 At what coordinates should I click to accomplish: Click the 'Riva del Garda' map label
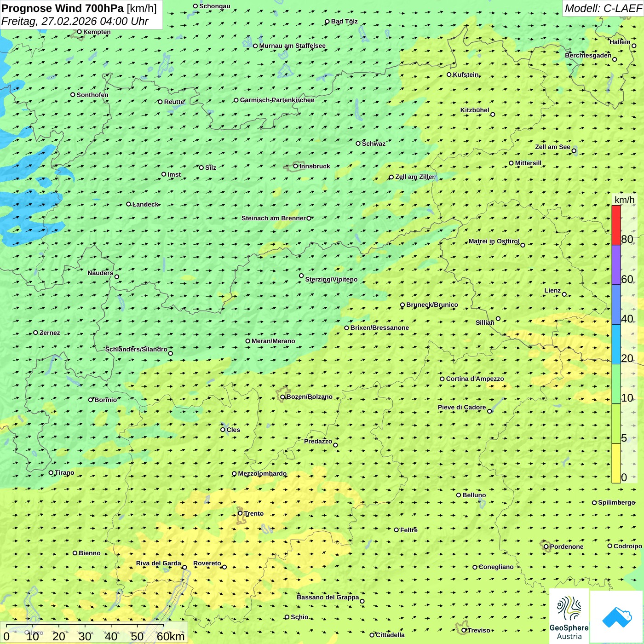pos(158,563)
